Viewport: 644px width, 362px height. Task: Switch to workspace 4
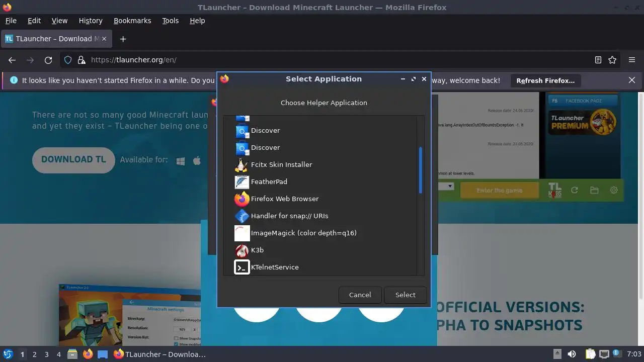(x=58, y=354)
